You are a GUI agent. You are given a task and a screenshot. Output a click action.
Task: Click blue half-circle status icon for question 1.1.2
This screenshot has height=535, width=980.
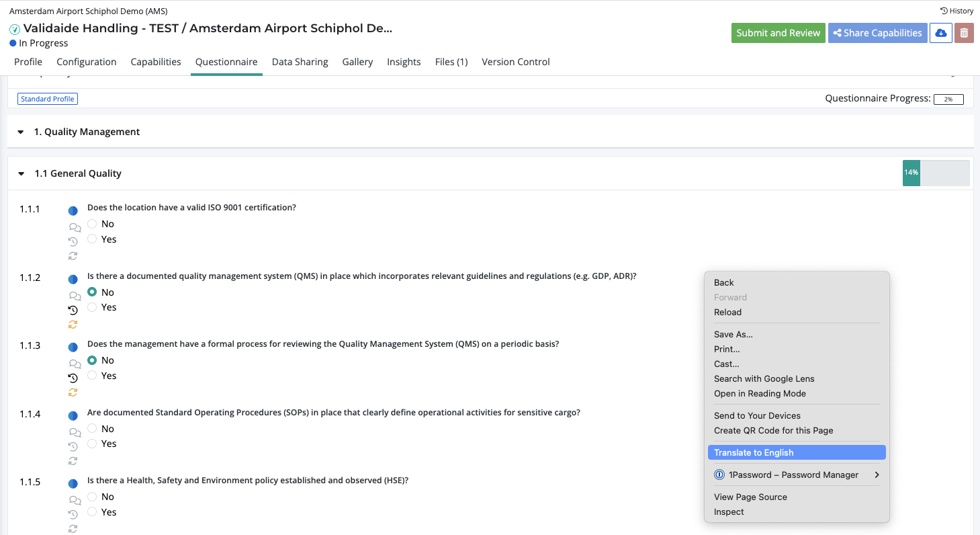click(73, 280)
